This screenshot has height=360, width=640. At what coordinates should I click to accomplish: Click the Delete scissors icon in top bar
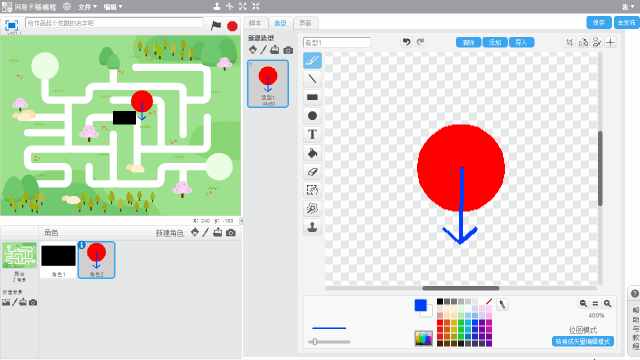pyautogui.click(x=230, y=6)
